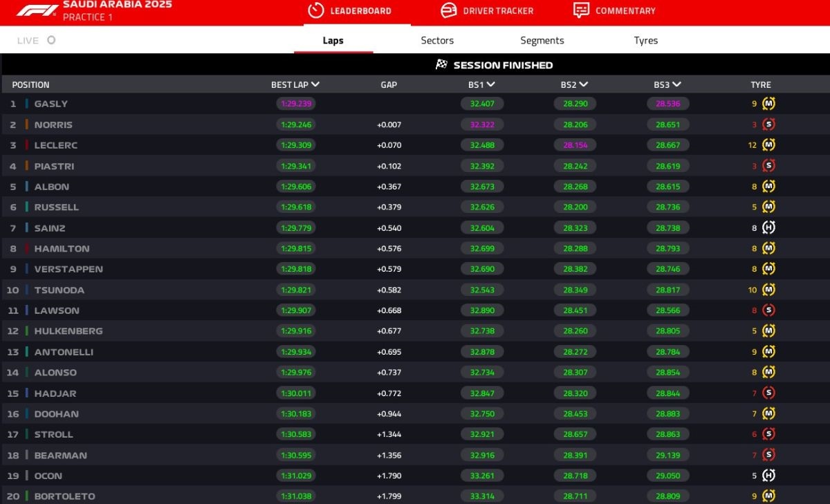
Task: Click the F1 logo in top-left corner
Action: tap(35, 10)
